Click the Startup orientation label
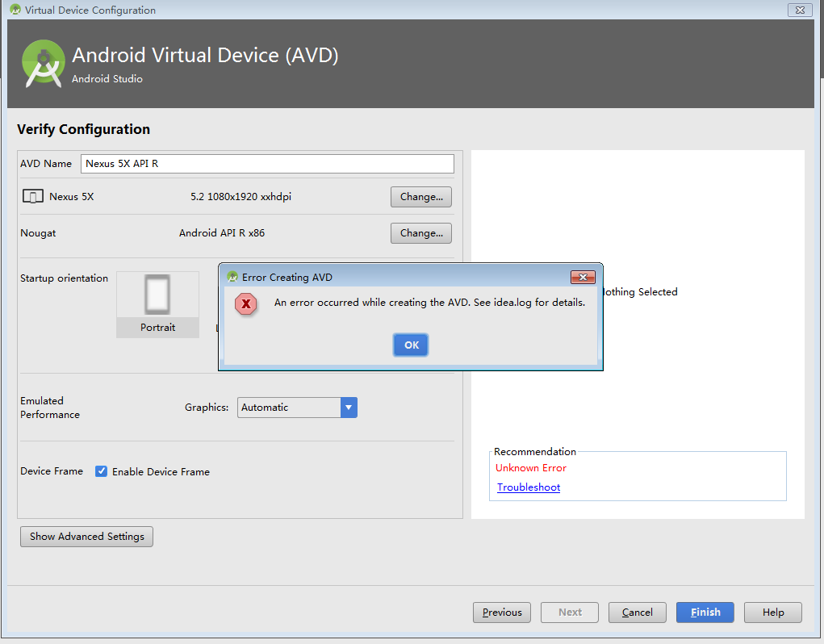This screenshot has width=824, height=644. pyautogui.click(x=64, y=278)
